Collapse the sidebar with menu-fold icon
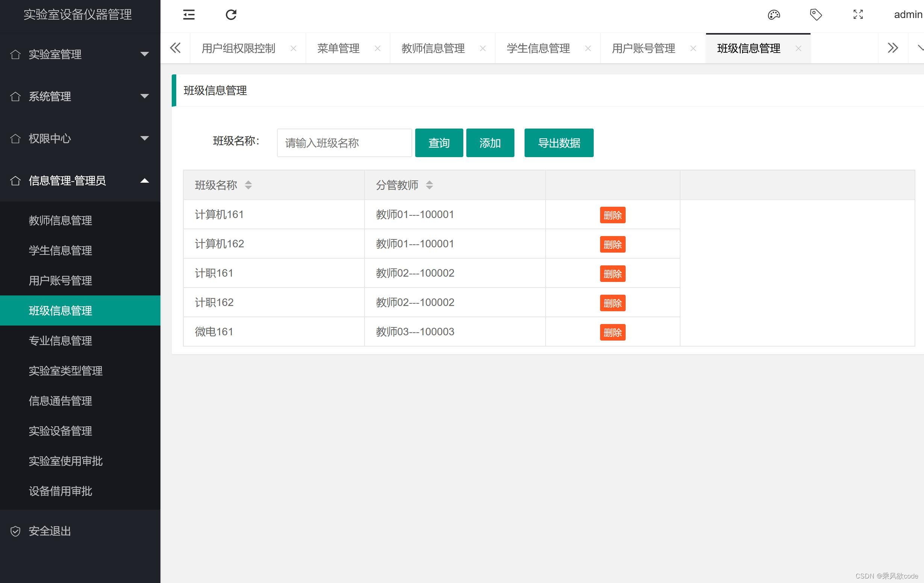Viewport: 924px width, 583px height. [188, 15]
